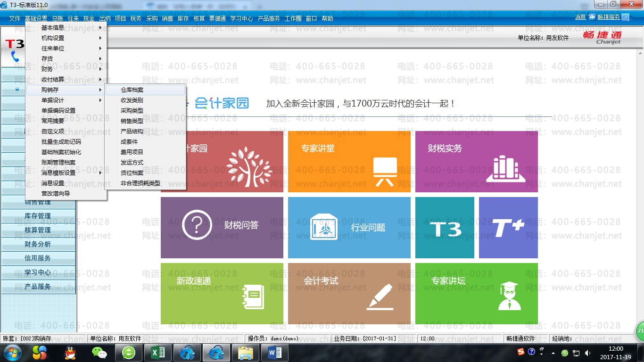Launch Excel from the taskbar
This screenshot has height=362, width=644.
tap(158, 353)
